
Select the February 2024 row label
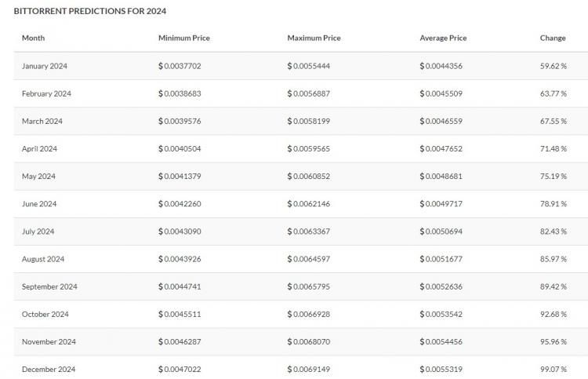pyautogui.click(x=46, y=93)
